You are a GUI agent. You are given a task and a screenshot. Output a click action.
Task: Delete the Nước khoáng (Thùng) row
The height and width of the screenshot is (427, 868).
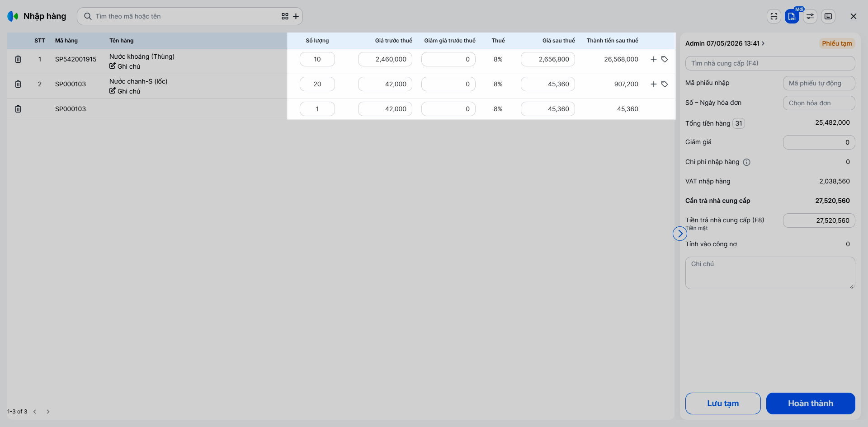point(18,59)
